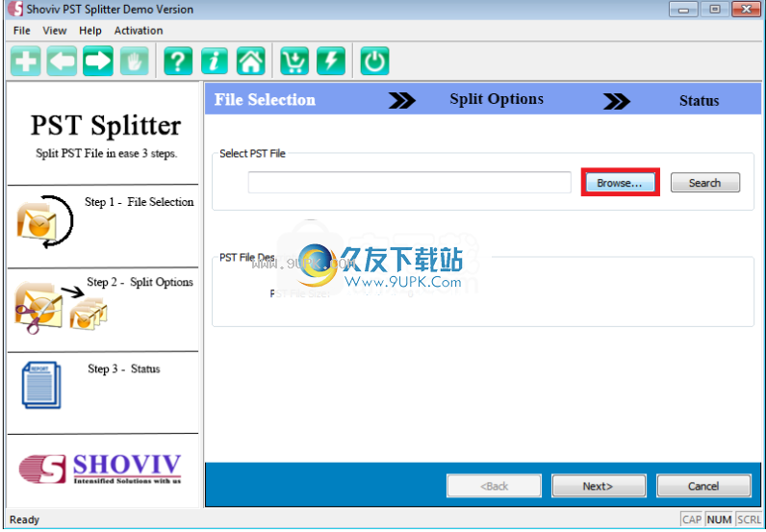Viewport: 766px width, 532px height.
Task: Select the Split Options step header
Action: (x=497, y=99)
